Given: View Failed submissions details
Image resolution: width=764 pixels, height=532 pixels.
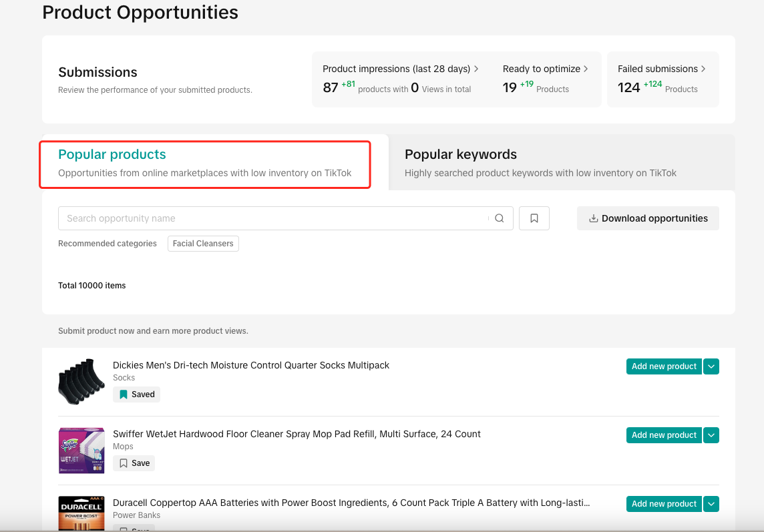Looking at the screenshot, I should point(661,69).
